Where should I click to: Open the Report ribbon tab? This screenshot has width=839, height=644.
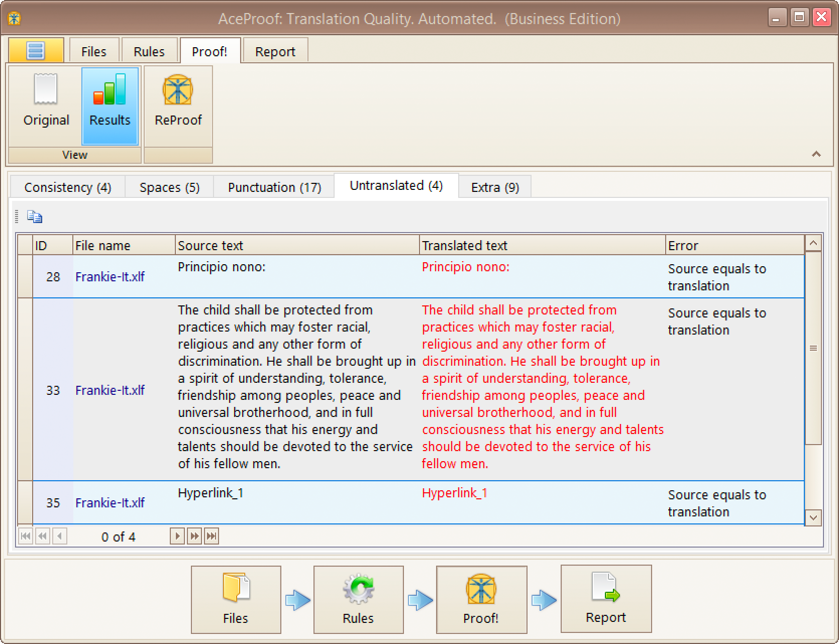click(275, 51)
